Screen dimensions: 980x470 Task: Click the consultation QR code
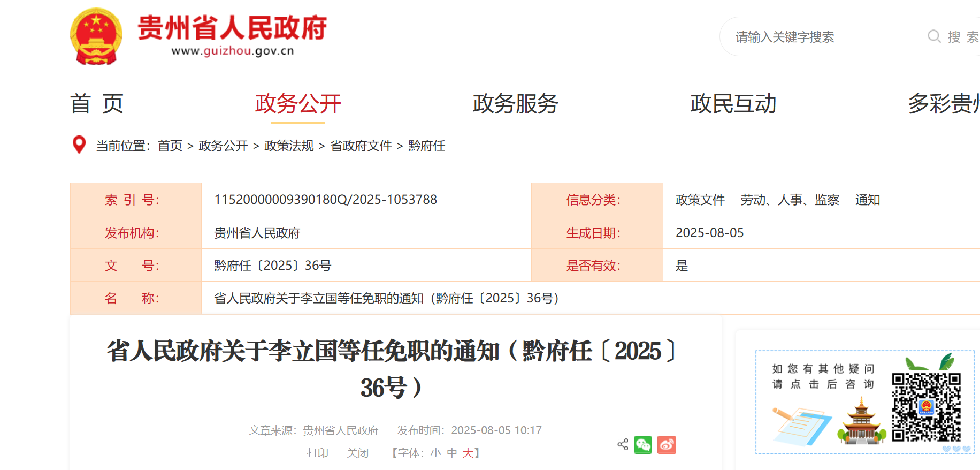[926, 407]
